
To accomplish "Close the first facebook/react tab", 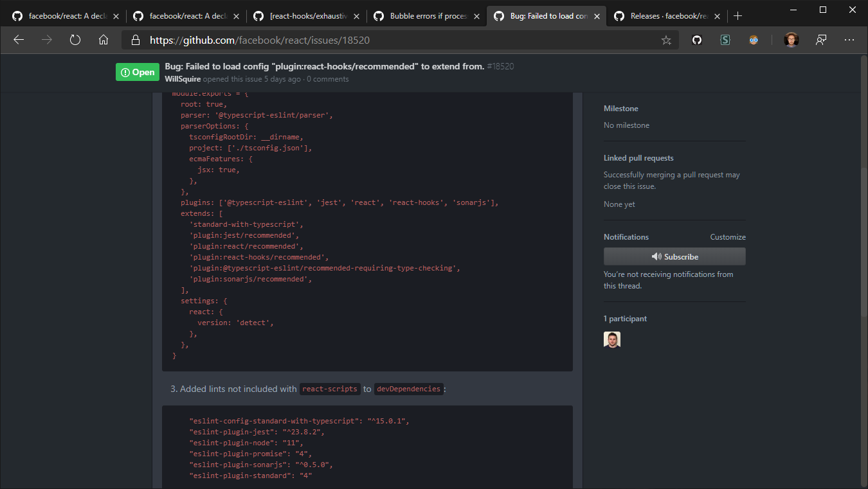I will [x=115, y=16].
